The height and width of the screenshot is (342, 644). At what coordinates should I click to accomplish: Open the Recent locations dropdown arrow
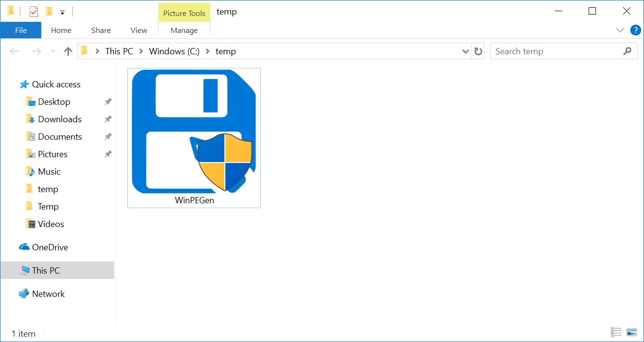coord(53,51)
